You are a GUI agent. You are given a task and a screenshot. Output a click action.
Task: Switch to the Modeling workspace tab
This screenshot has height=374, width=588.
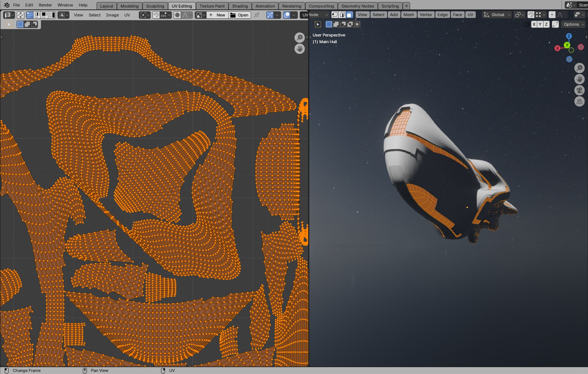coord(130,6)
